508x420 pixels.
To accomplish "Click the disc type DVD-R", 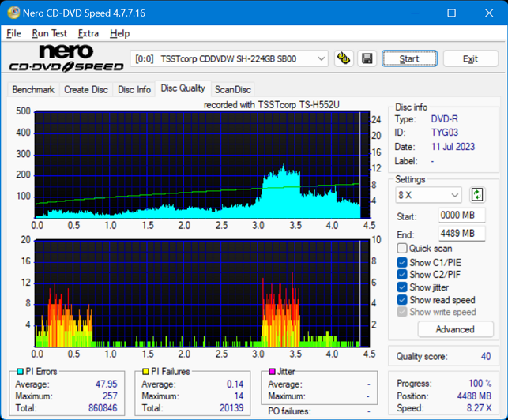I will pos(445,119).
